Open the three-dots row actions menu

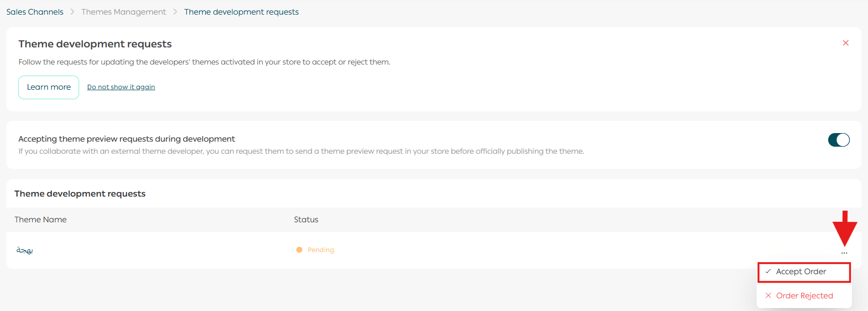pyautogui.click(x=844, y=253)
